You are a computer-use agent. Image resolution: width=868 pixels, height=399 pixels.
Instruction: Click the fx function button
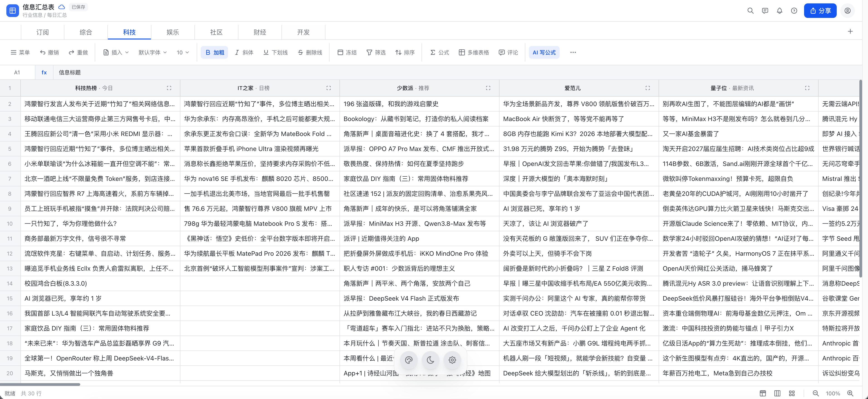pos(44,73)
